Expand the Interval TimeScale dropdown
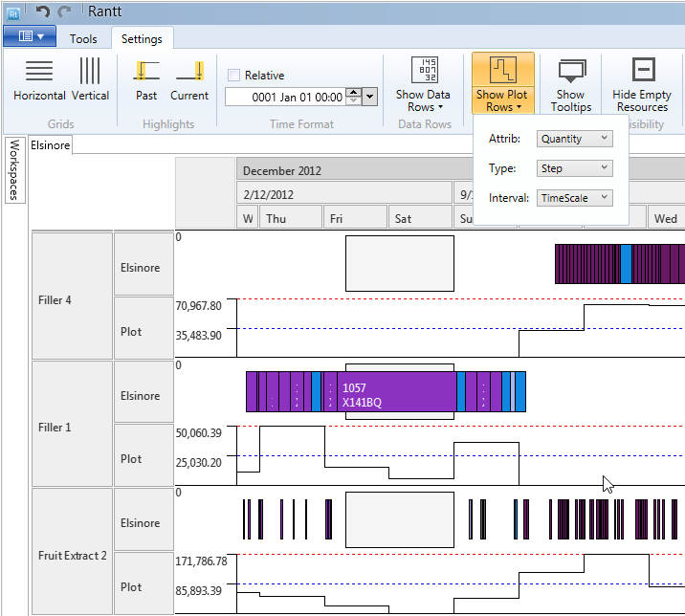This screenshot has height=616, width=685. 573,198
